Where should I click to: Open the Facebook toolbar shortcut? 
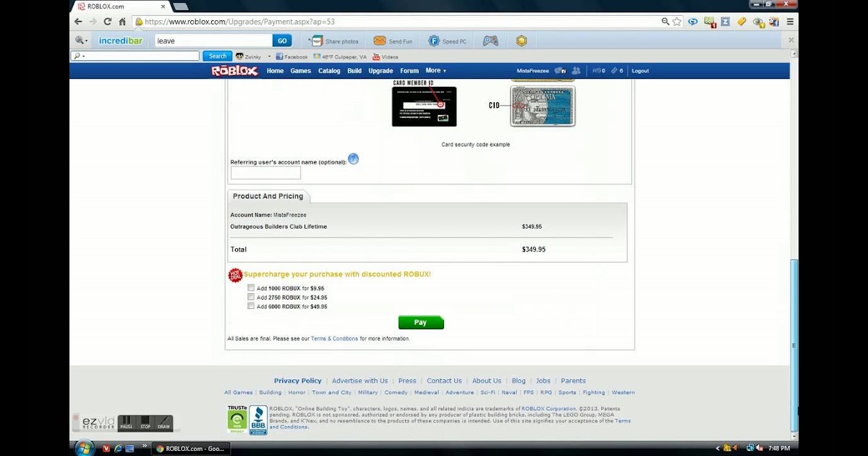(x=291, y=56)
